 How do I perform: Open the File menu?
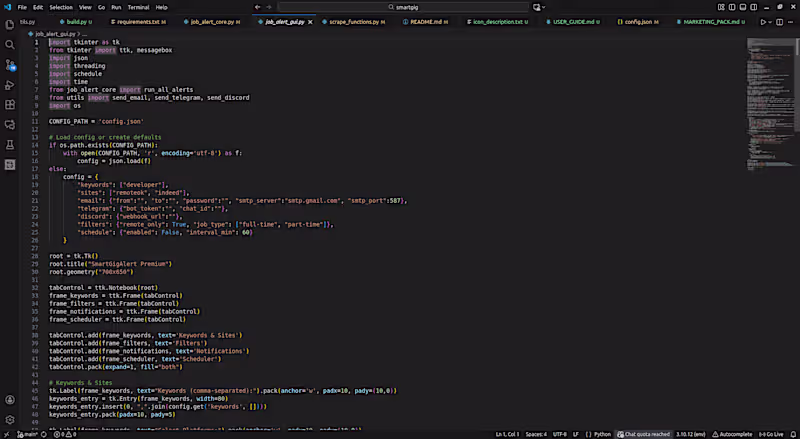click(x=22, y=7)
